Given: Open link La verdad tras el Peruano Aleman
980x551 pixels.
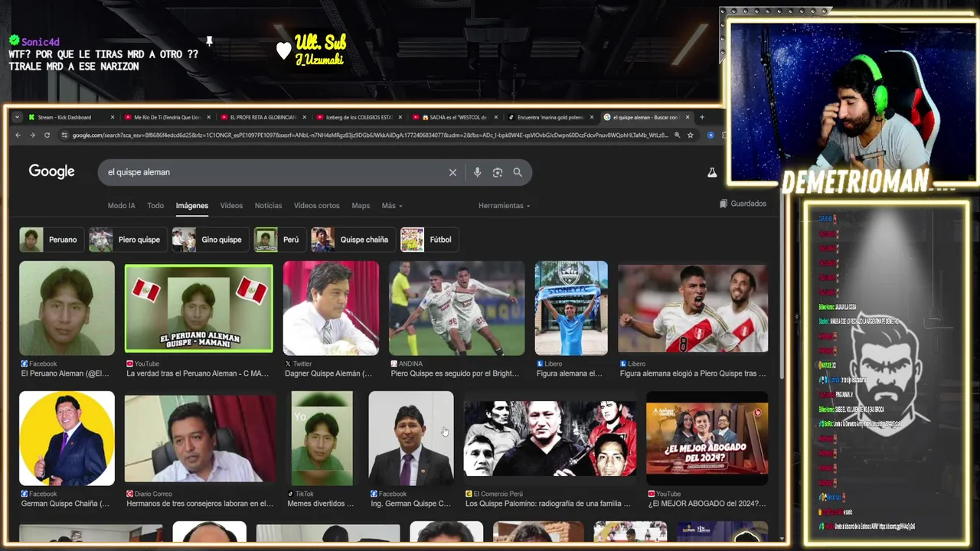Looking at the screenshot, I should 198,373.
